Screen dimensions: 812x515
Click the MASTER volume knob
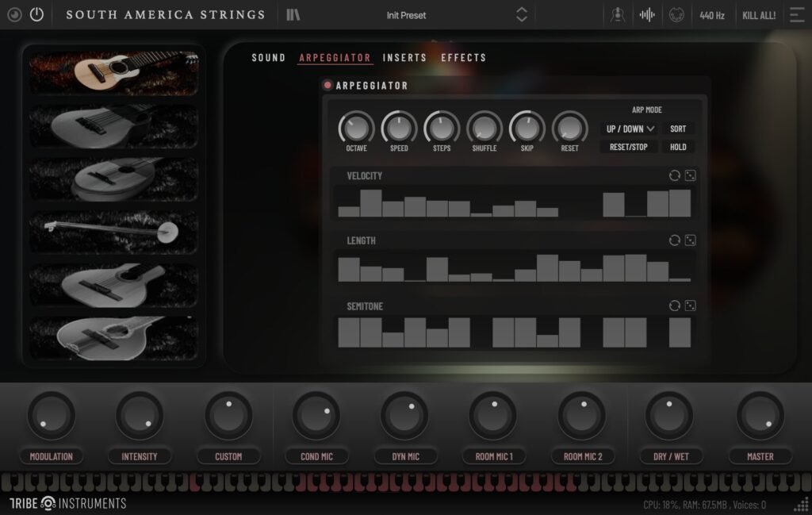(760, 416)
